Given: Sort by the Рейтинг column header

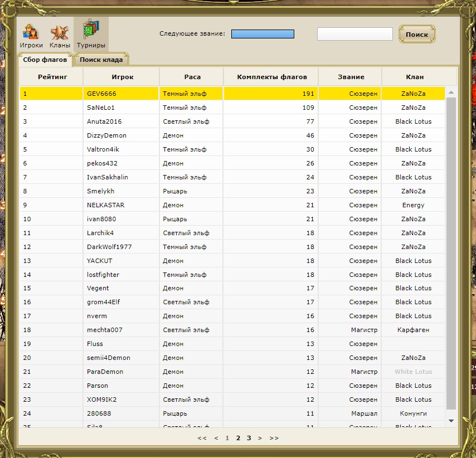Looking at the screenshot, I should 51,77.
